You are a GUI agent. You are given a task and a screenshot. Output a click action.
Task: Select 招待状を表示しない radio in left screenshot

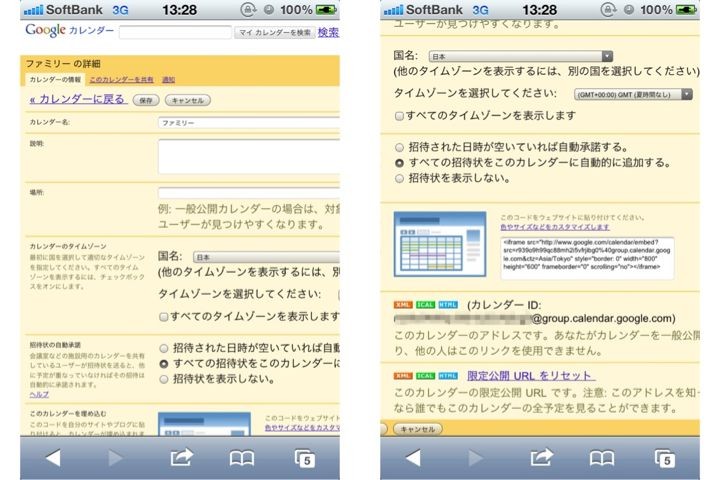tap(163, 379)
